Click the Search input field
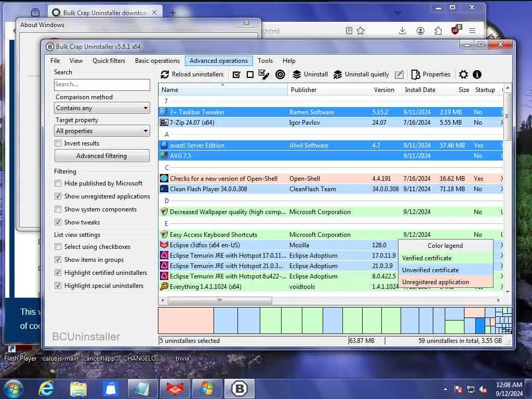The image size is (532, 399). pos(102,85)
